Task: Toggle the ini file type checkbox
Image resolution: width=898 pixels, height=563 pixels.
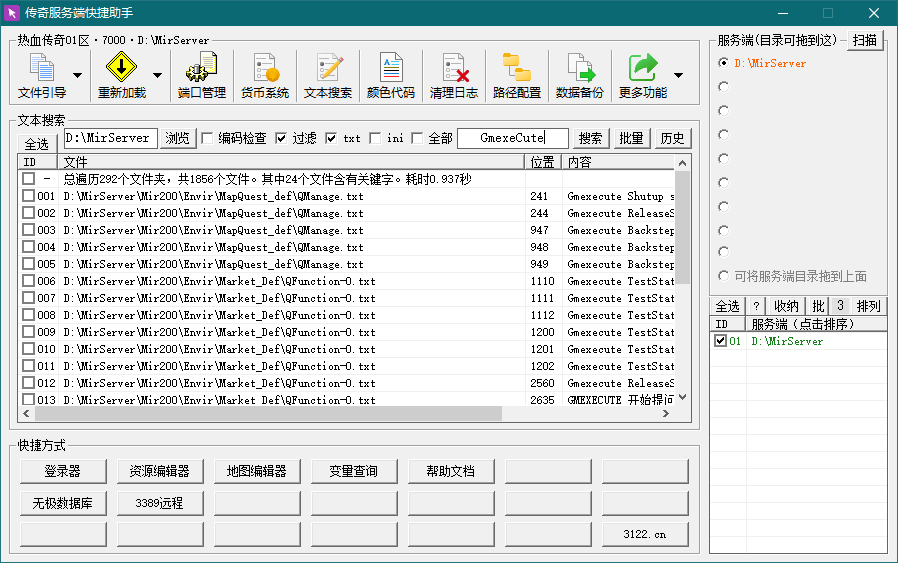Action: (x=375, y=138)
